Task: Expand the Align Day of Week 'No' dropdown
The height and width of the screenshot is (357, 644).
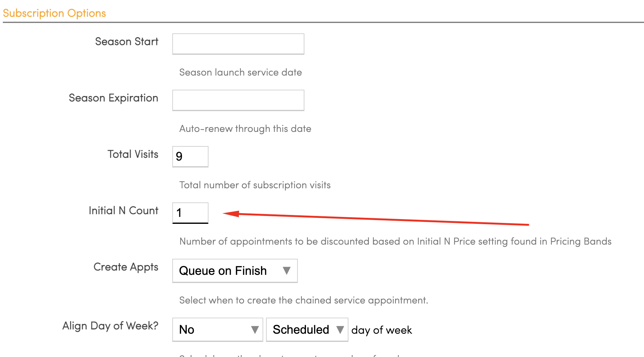Action: pyautogui.click(x=217, y=330)
